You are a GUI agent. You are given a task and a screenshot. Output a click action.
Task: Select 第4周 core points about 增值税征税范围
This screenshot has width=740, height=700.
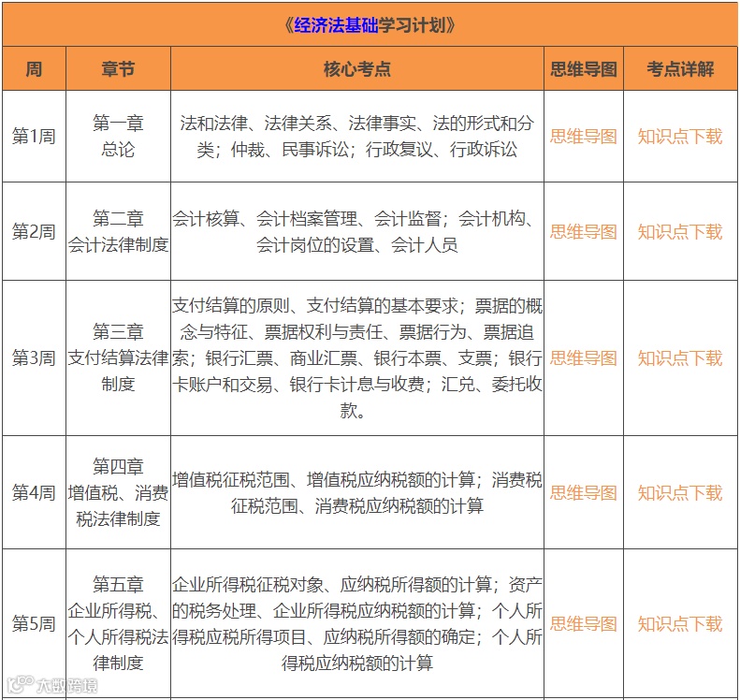[357, 493]
